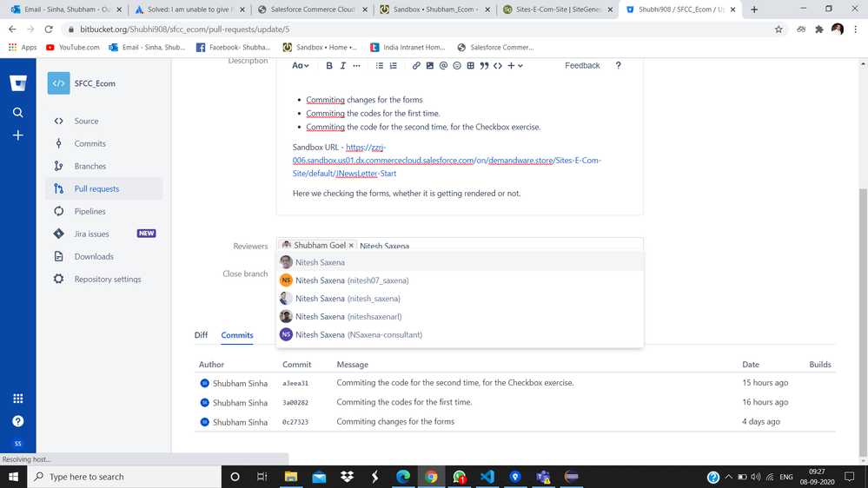Image resolution: width=868 pixels, height=488 pixels.
Task: Go to Source in repository sidebar
Action: [104, 122]
